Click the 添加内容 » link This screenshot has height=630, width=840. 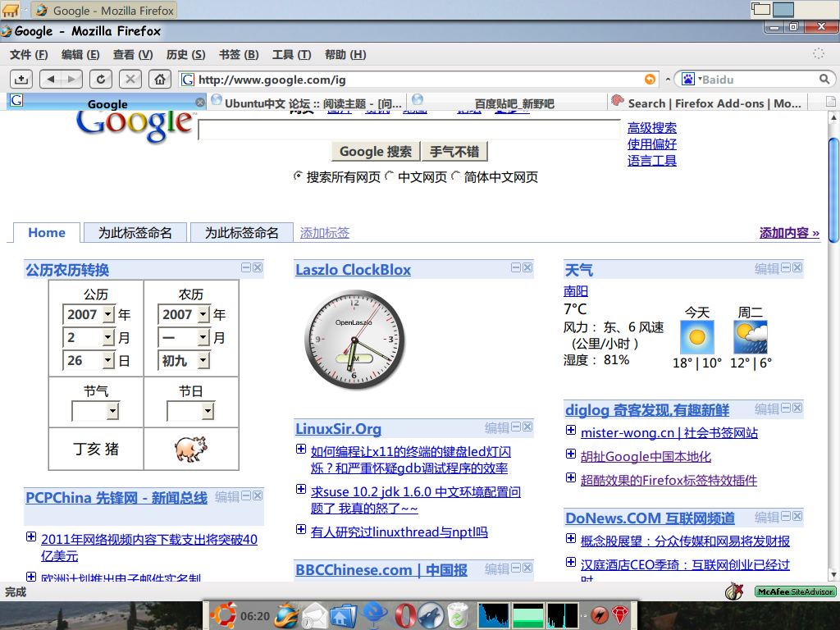(789, 233)
